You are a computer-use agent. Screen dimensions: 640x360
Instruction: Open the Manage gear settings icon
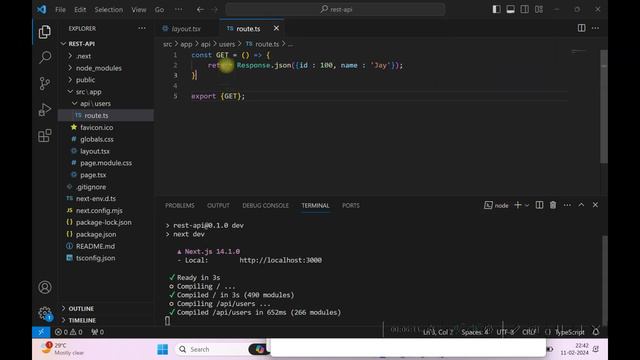tap(45, 313)
